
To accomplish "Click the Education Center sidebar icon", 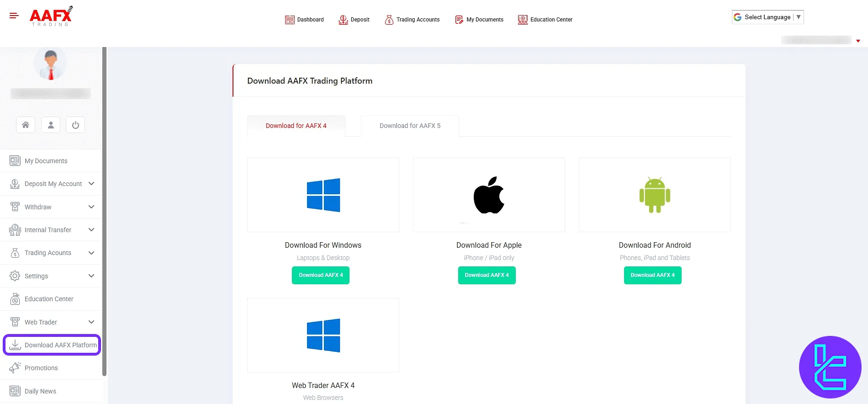I will click(x=15, y=299).
